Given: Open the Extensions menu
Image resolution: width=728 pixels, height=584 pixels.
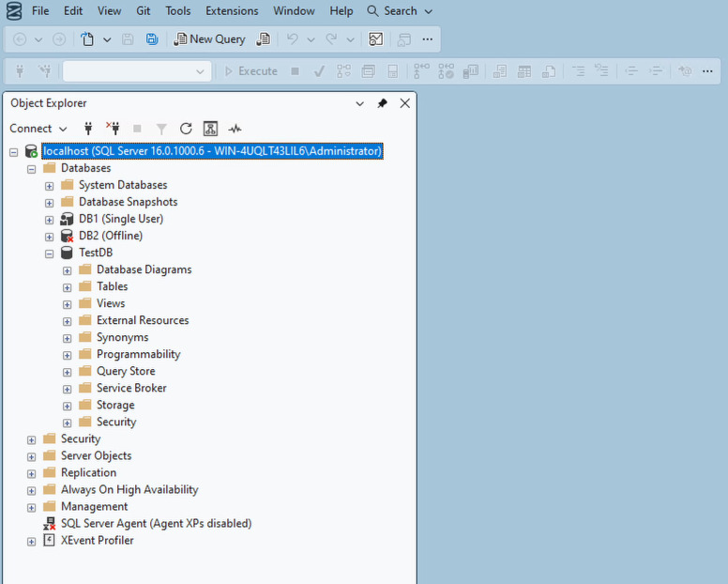Looking at the screenshot, I should pyautogui.click(x=232, y=10).
